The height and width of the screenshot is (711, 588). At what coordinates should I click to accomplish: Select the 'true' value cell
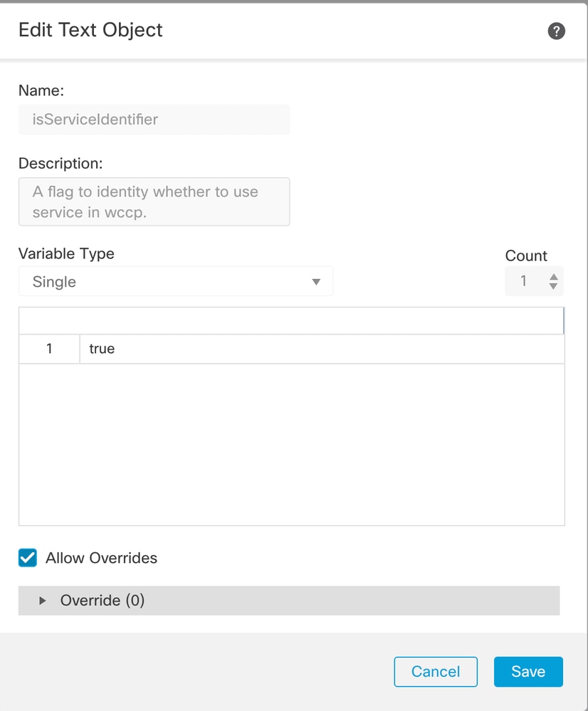coord(322,349)
